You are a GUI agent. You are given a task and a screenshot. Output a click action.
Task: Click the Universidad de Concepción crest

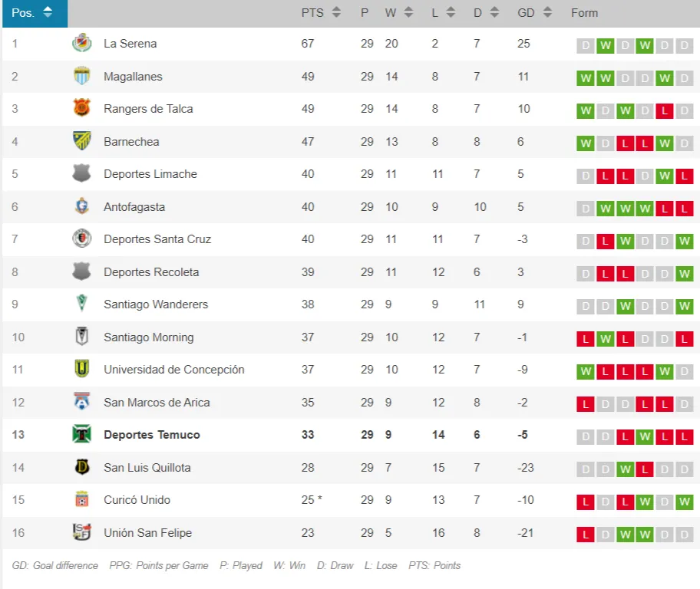[81, 370]
